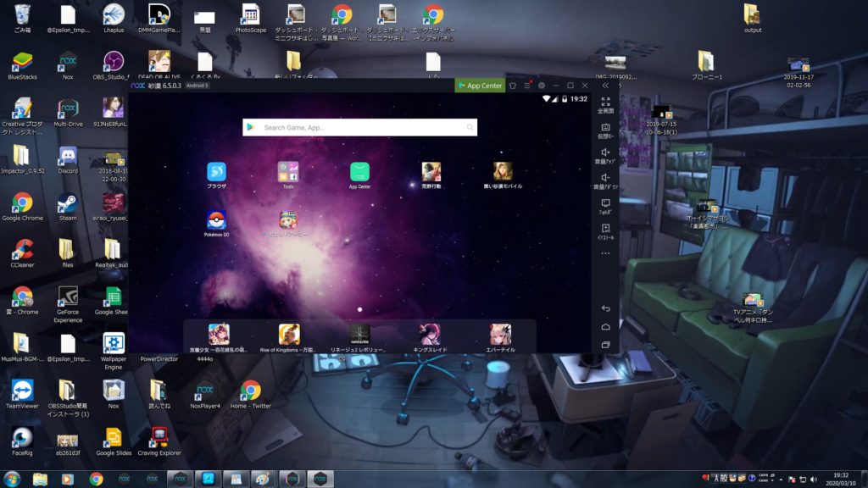Click the APK install icon in sidebar
The height and width of the screenshot is (488, 868).
(x=605, y=230)
